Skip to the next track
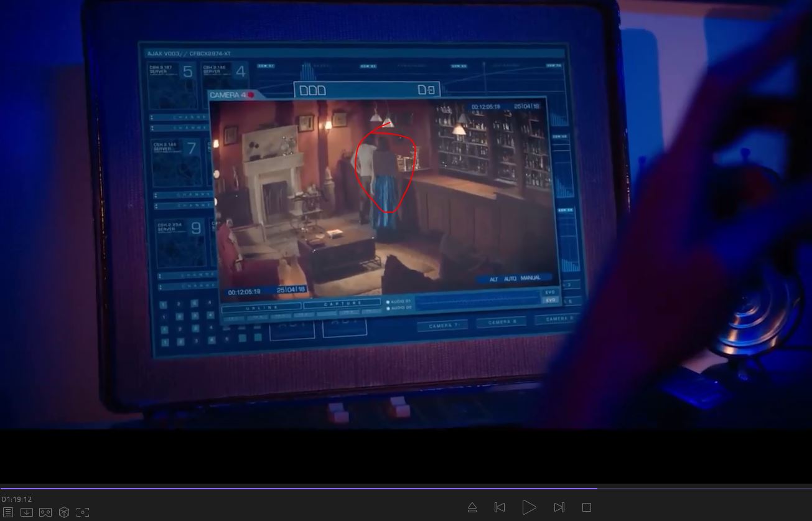 tap(559, 507)
